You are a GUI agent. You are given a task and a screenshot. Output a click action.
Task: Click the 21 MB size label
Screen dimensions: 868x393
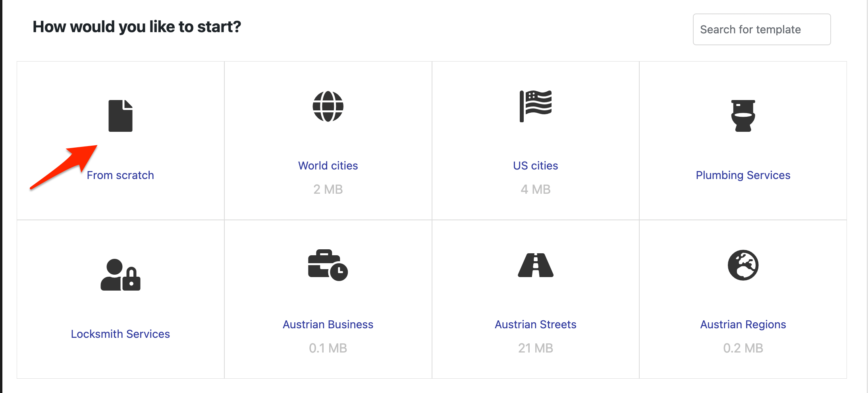tap(535, 348)
